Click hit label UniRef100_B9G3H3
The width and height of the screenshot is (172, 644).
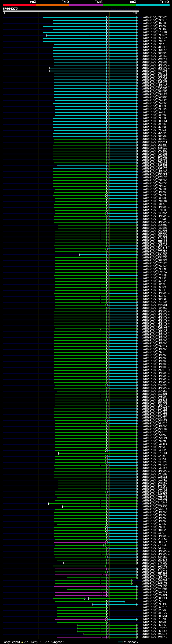(154, 118)
